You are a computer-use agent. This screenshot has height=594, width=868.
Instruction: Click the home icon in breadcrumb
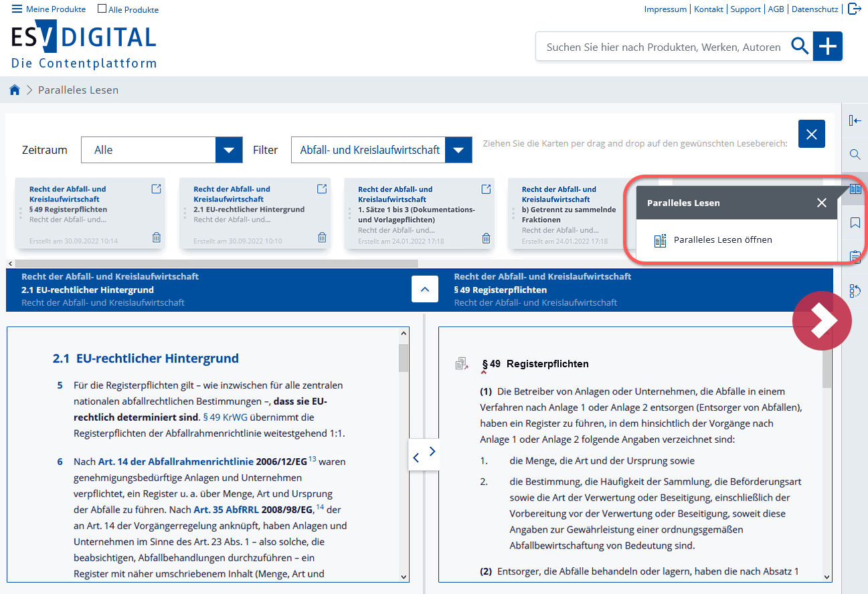(x=14, y=90)
